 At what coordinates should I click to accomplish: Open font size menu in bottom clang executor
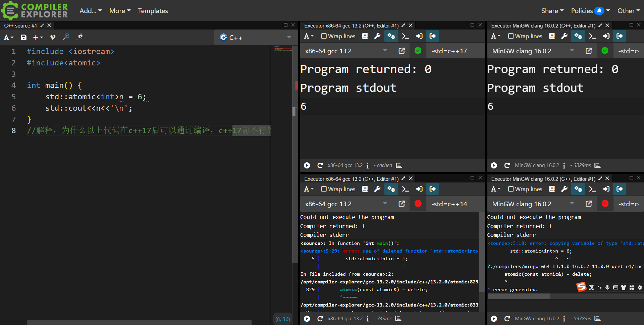point(496,189)
